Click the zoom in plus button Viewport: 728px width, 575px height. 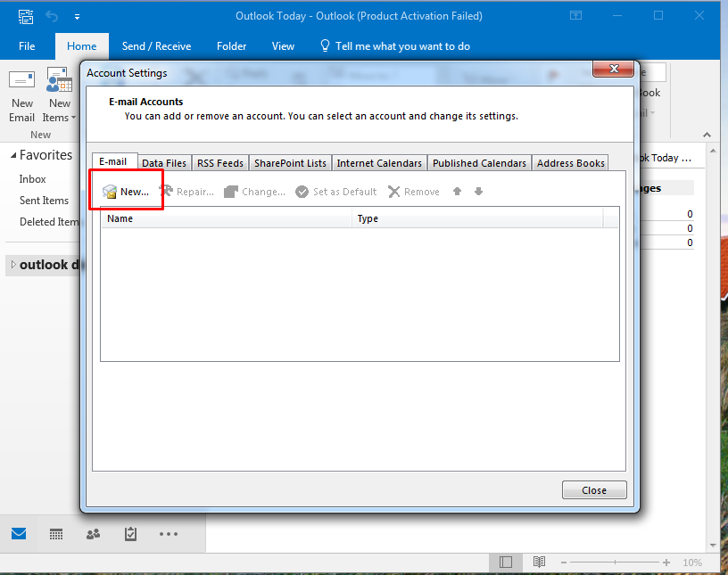point(666,563)
